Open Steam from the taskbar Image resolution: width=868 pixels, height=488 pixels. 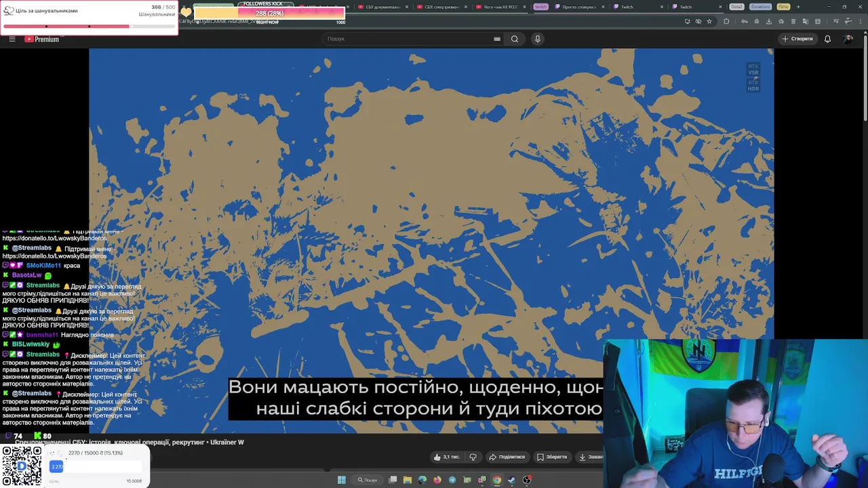click(512, 480)
